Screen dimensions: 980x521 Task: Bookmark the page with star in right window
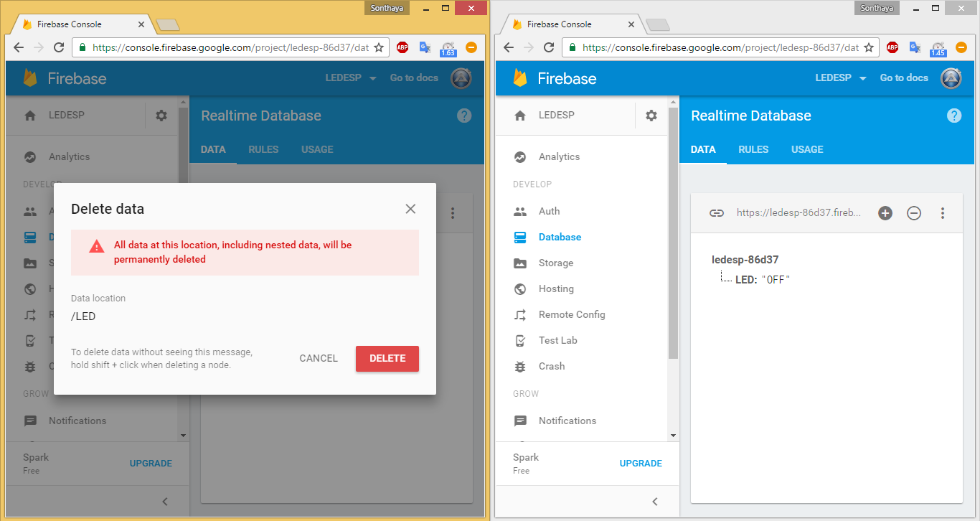[x=868, y=47]
